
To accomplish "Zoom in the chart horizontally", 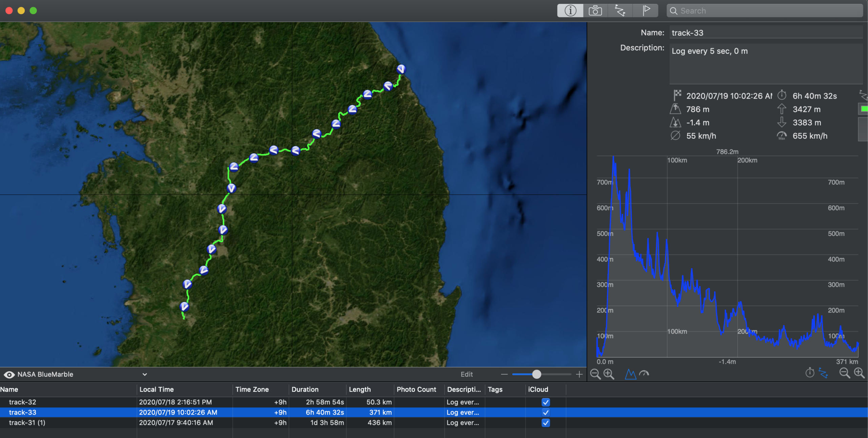I will point(859,373).
